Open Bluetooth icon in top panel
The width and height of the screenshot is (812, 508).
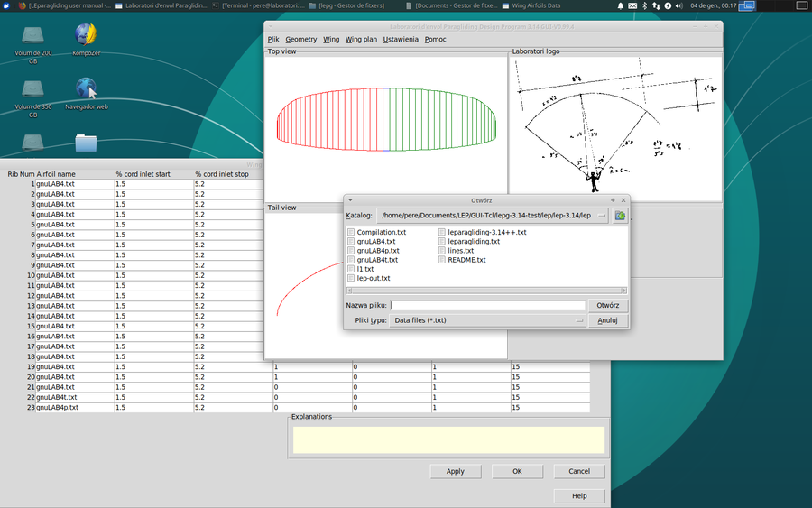tap(644, 5)
